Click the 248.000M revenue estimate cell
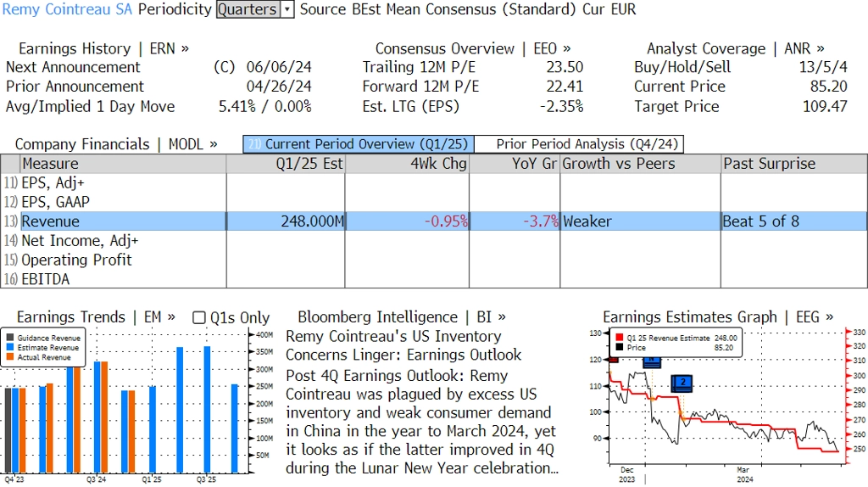868x487 pixels. coord(286,221)
